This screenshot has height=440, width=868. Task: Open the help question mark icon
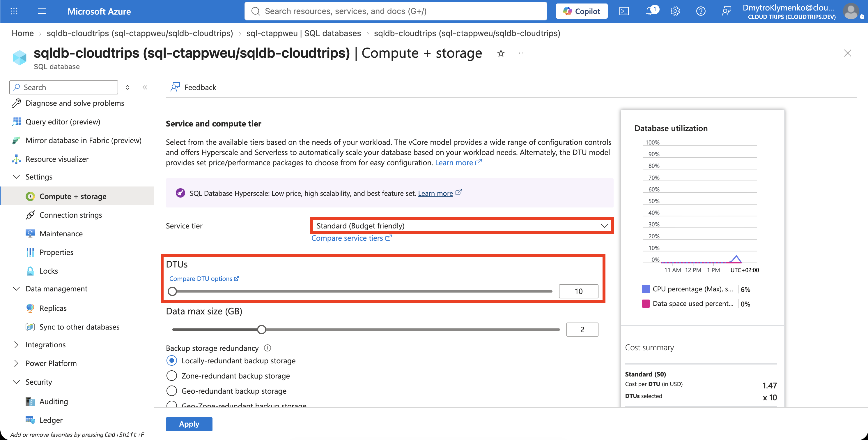click(701, 11)
